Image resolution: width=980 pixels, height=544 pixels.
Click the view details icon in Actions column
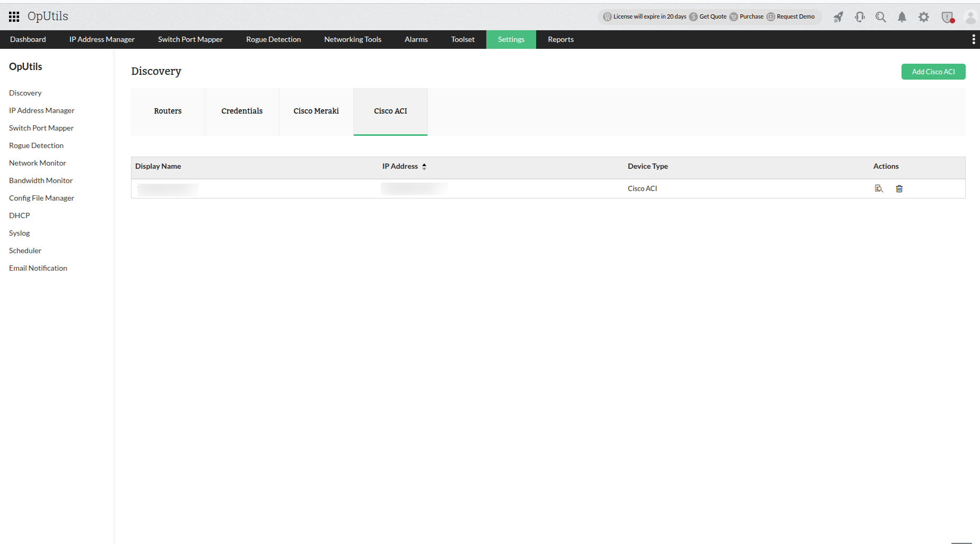click(x=879, y=188)
